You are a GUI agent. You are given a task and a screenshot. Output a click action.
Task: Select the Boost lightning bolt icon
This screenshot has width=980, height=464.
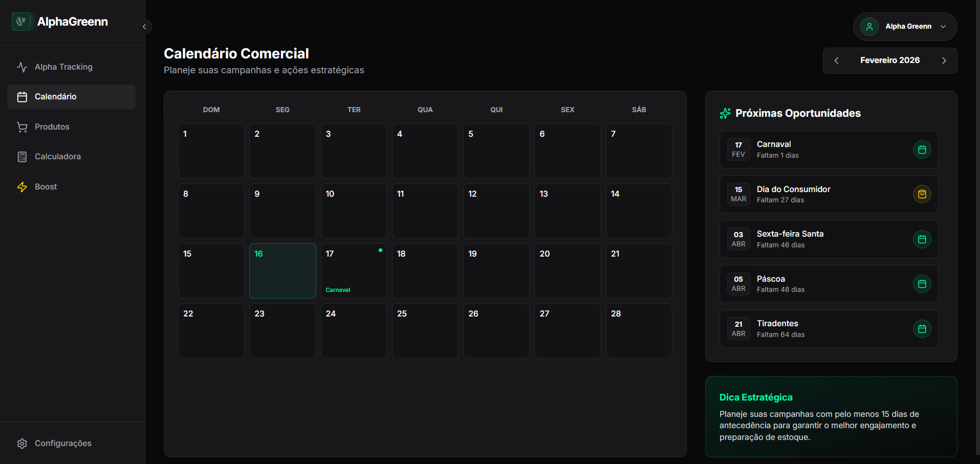pos(22,186)
